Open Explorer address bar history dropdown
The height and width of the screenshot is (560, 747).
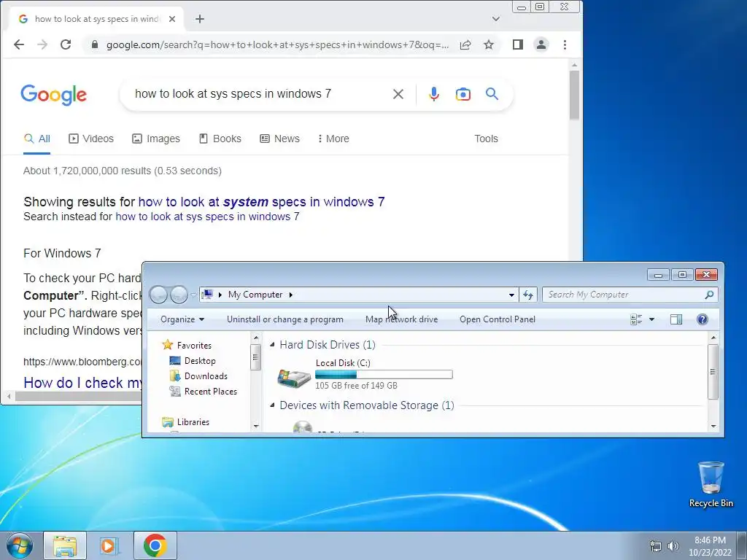tap(511, 295)
